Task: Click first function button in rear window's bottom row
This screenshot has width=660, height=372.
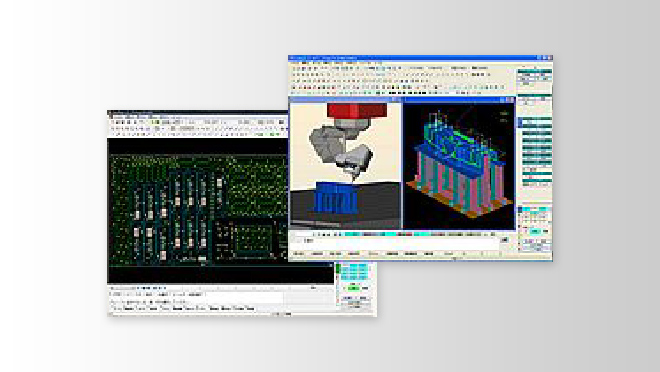Action: (118, 308)
